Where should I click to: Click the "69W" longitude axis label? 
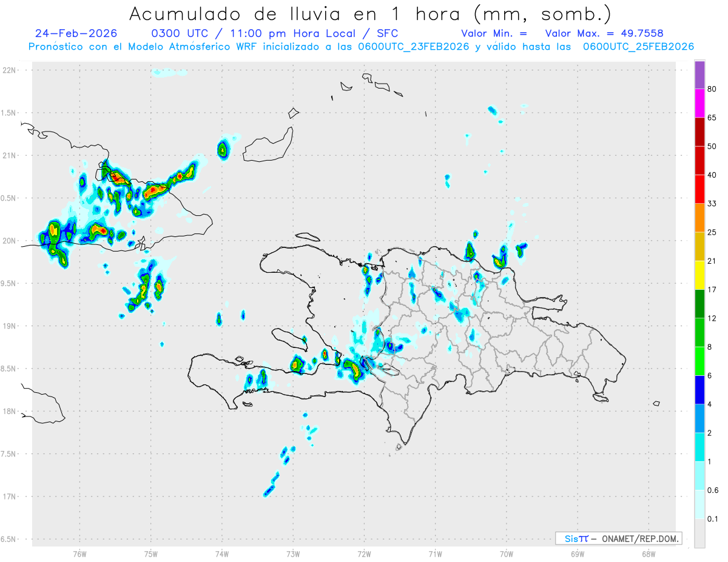click(578, 554)
